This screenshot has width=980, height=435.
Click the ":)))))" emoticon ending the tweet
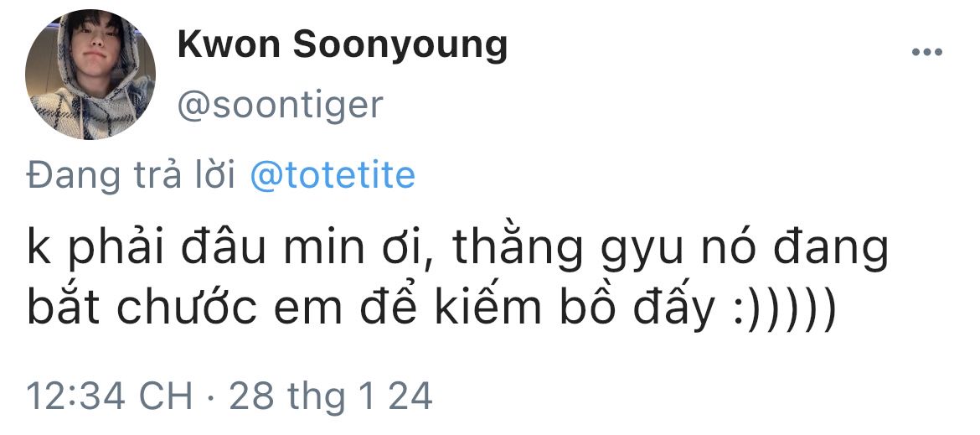pyautogui.click(x=781, y=312)
